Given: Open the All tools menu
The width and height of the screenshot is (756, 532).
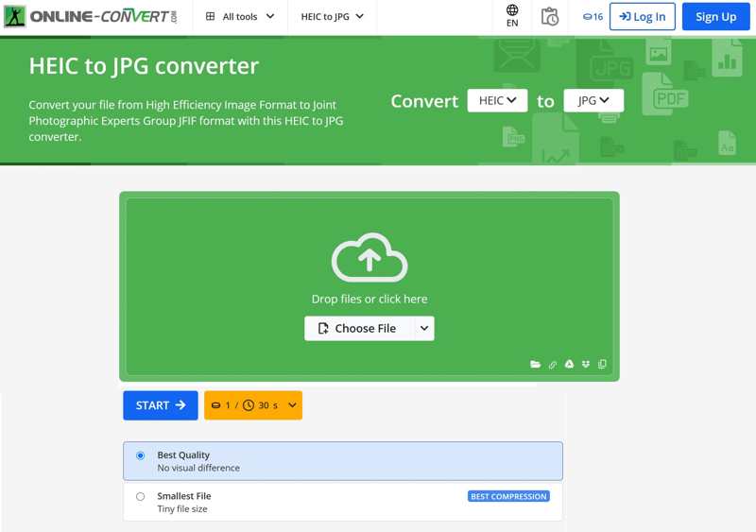Looking at the screenshot, I should (240, 16).
